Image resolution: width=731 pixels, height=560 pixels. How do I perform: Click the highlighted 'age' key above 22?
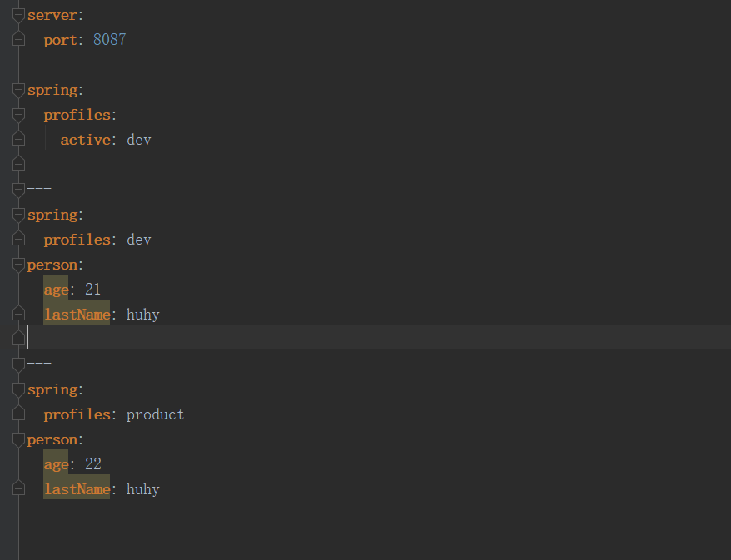click(56, 464)
